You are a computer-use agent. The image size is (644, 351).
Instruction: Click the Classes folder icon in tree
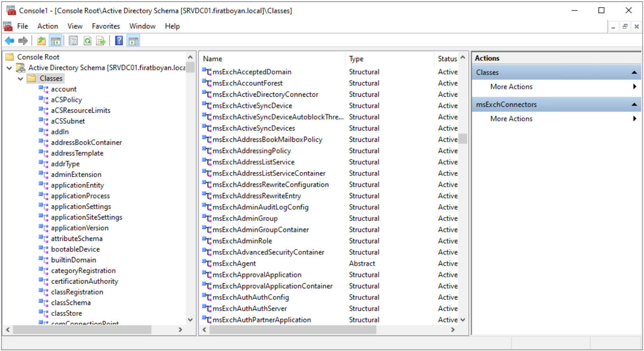pos(31,79)
